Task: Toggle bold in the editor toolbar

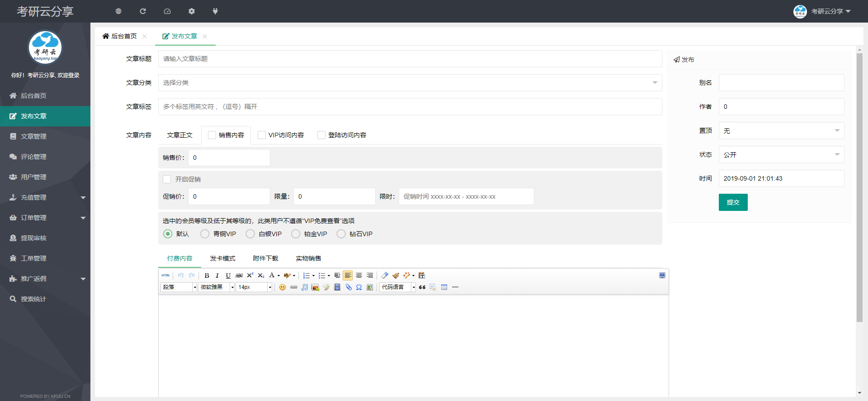Action: click(x=207, y=275)
